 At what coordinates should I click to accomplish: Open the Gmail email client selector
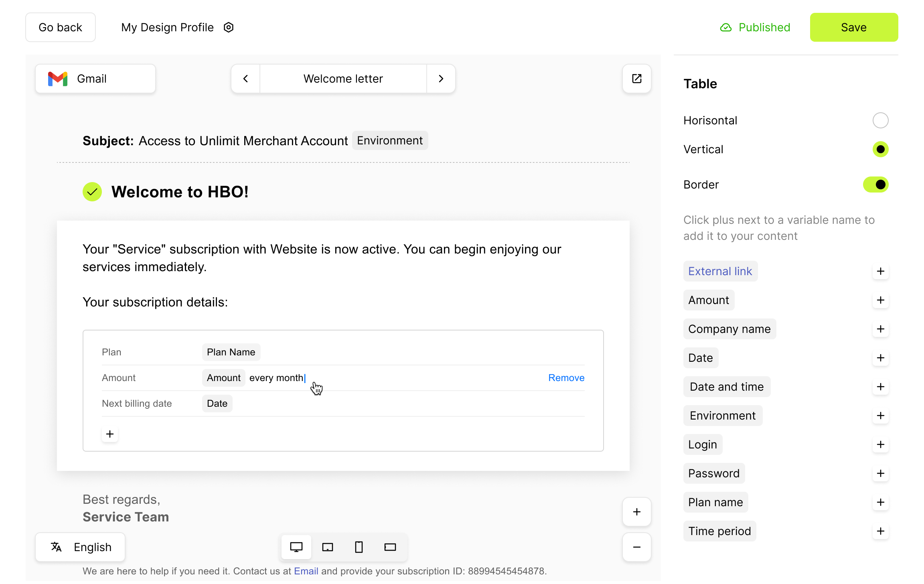tap(95, 79)
